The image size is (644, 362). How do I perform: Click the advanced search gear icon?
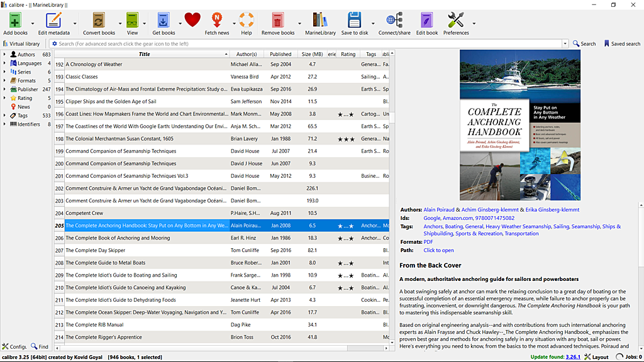coord(54,43)
